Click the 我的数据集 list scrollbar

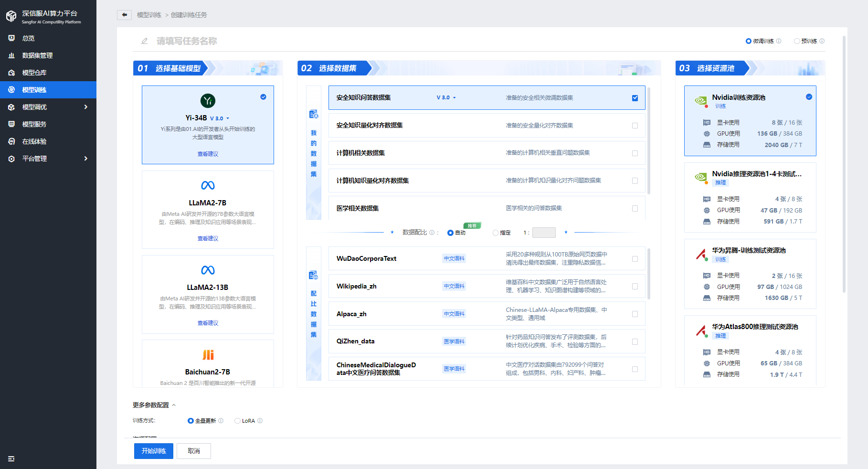pos(649,141)
